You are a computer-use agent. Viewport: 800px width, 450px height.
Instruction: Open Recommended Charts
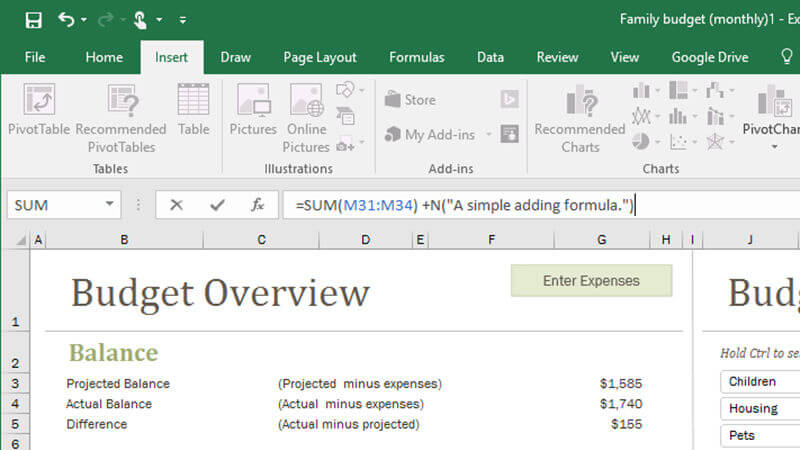(580, 118)
